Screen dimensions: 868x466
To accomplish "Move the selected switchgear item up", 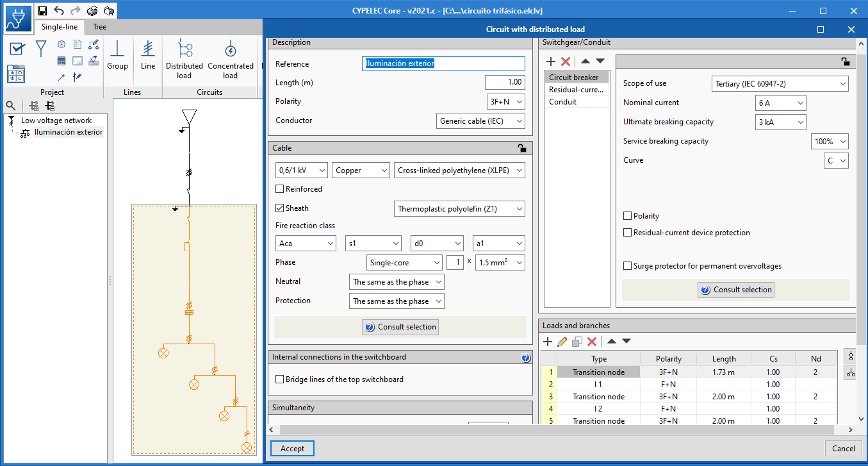I will [x=585, y=61].
